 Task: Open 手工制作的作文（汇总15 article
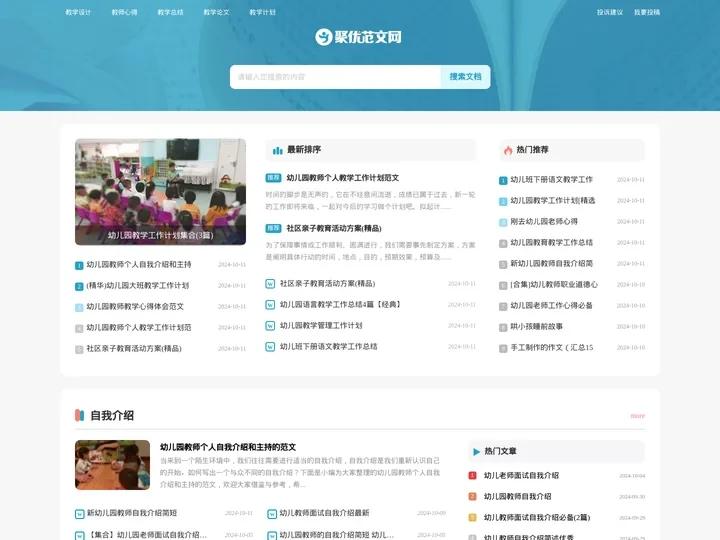coord(552,348)
